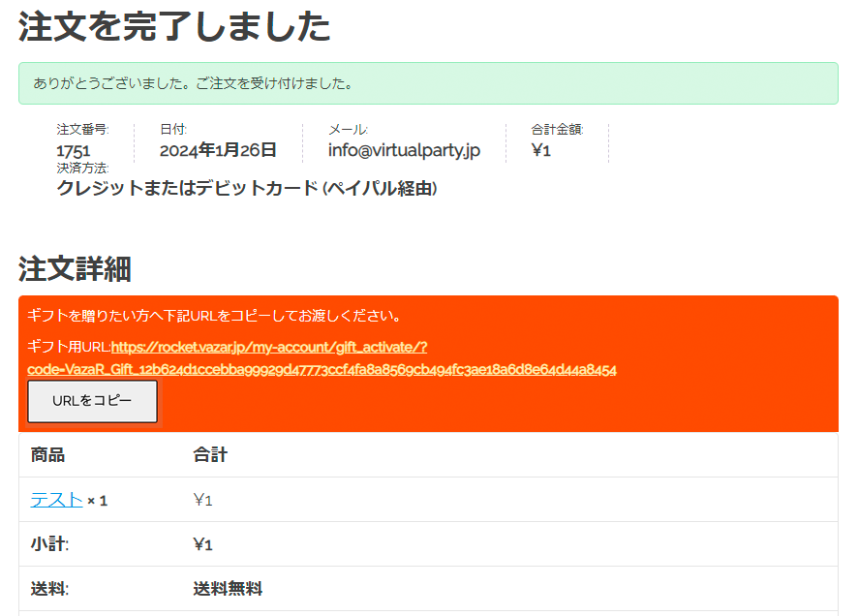Click the 合計 column header in table
The height and width of the screenshot is (616, 858).
210,455
